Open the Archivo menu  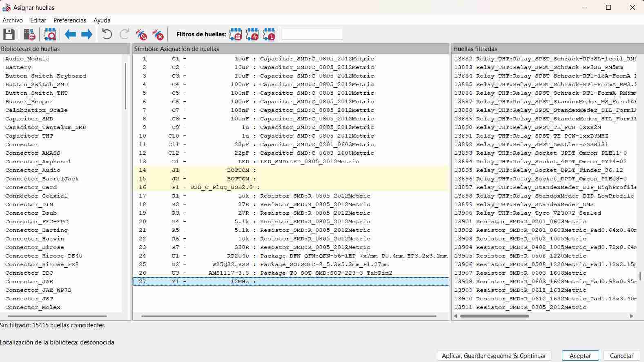pyautogui.click(x=13, y=20)
